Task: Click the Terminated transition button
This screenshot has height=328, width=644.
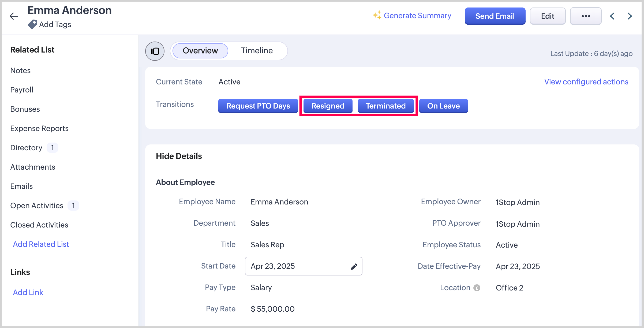Action: [385, 106]
